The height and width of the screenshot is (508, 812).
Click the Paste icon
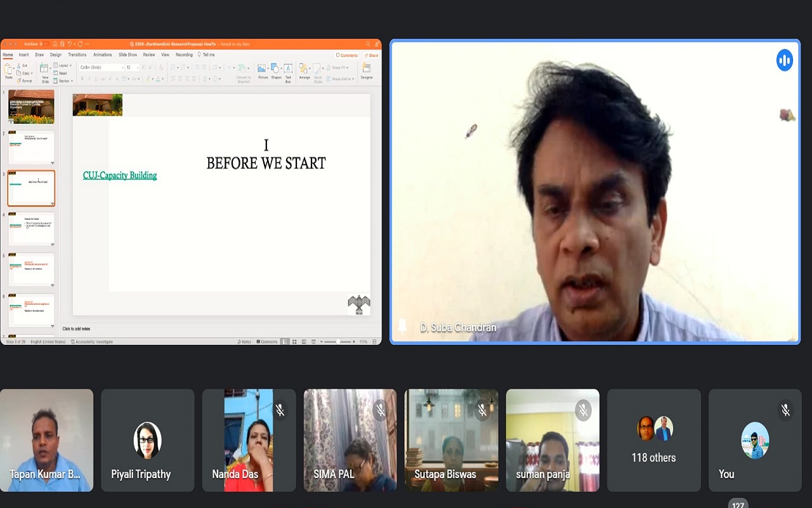9,70
